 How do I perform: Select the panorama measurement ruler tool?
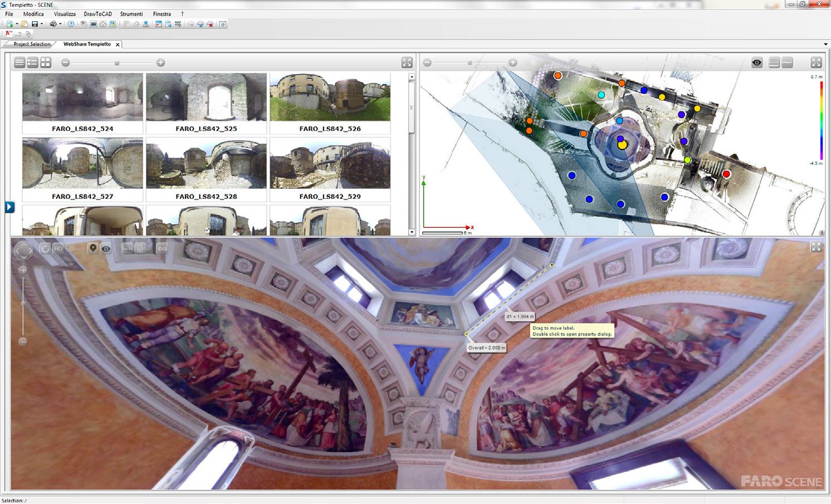click(x=127, y=249)
